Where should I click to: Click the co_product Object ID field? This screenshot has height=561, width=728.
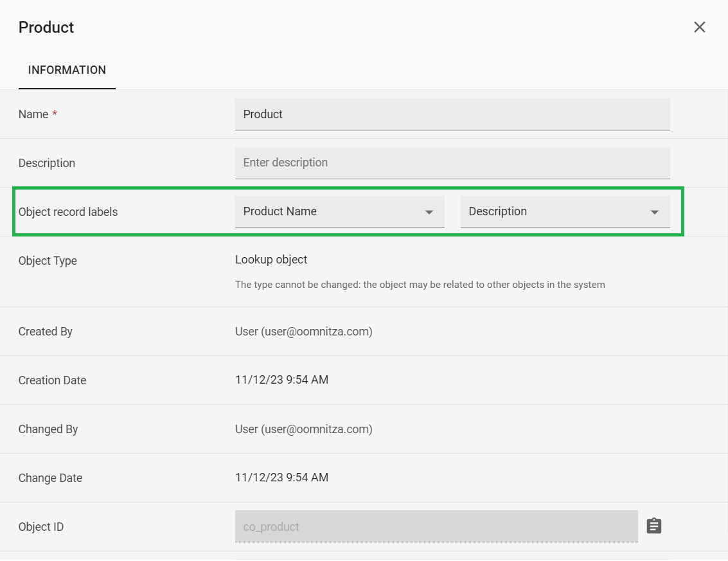436,527
